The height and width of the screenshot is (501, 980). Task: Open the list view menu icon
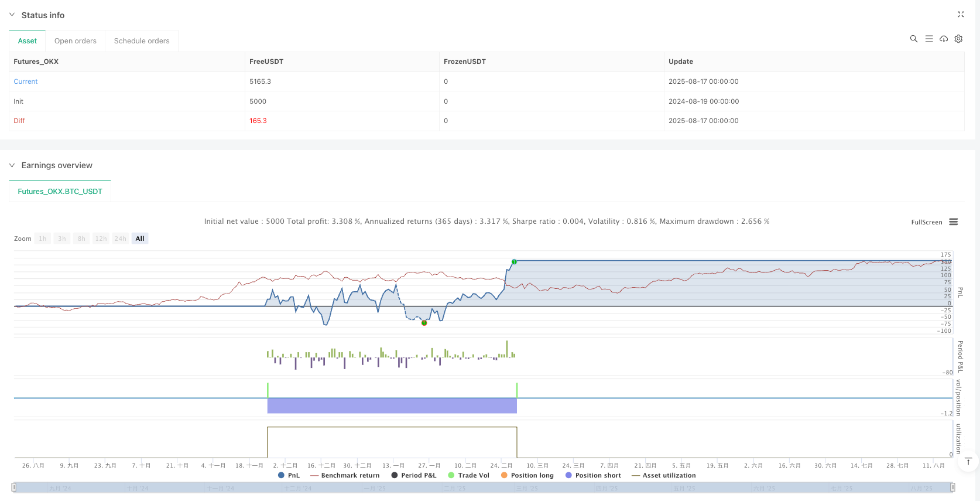click(928, 39)
